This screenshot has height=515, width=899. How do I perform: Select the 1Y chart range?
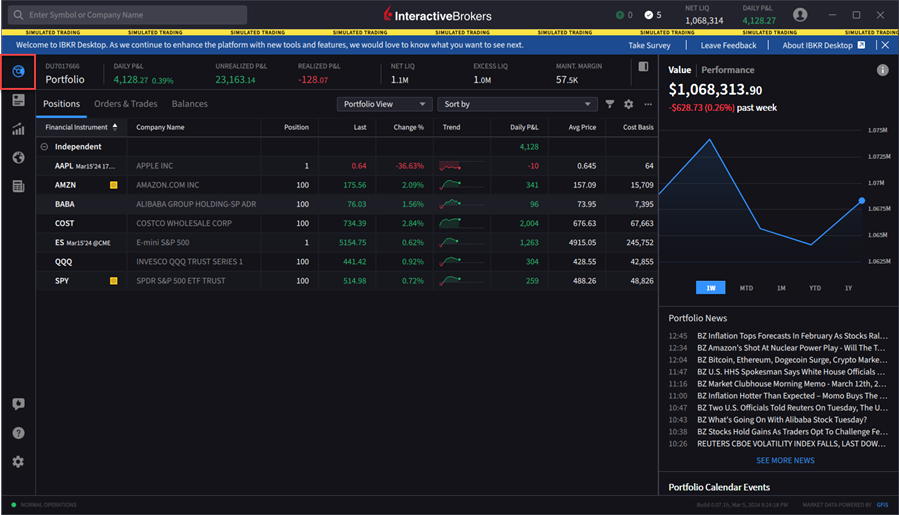click(848, 288)
